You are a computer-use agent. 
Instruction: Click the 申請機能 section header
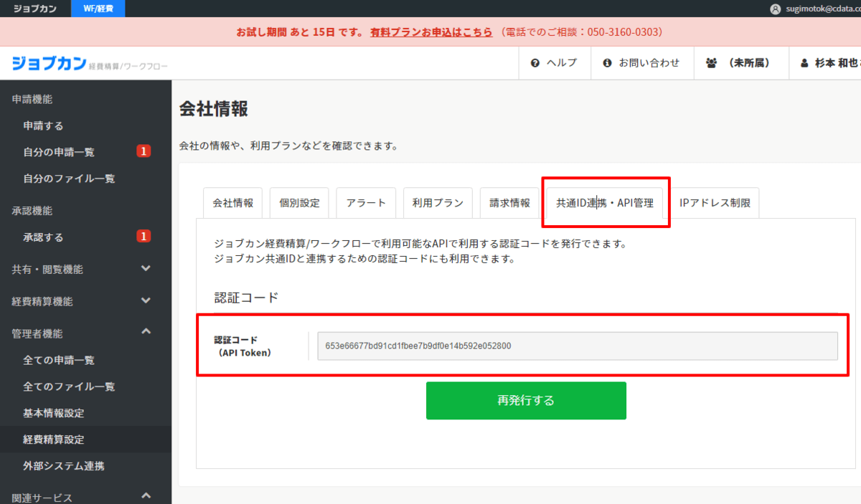click(32, 99)
